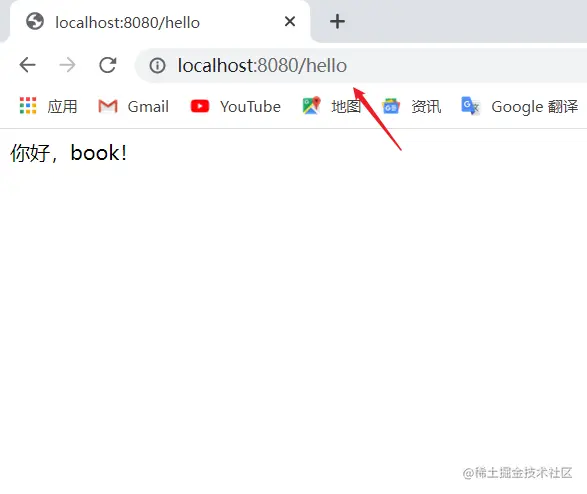Open a new tab with plus button
This screenshot has height=494, width=587.
click(x=337, y=21)
